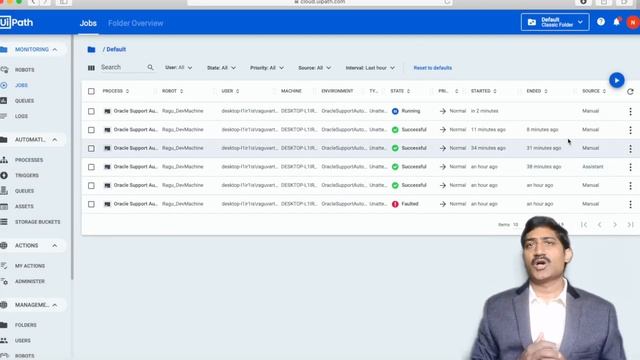The height and width of the screenshot is (360, 640).
Task: Open the State: All filter dropdown
Action: 221,68
